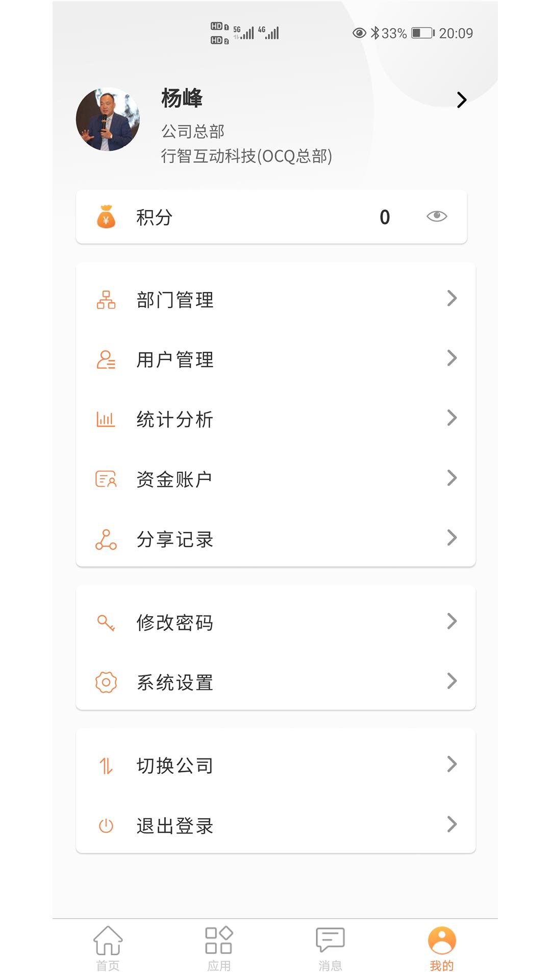Tap the switch company arrows icon
551x980 pixels.
[106, 766]
